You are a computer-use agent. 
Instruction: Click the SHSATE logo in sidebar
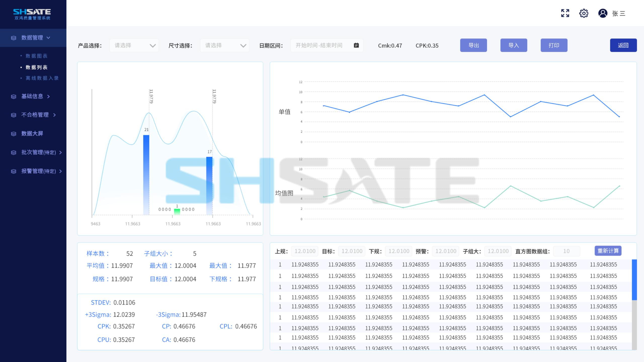pos(32,14)
